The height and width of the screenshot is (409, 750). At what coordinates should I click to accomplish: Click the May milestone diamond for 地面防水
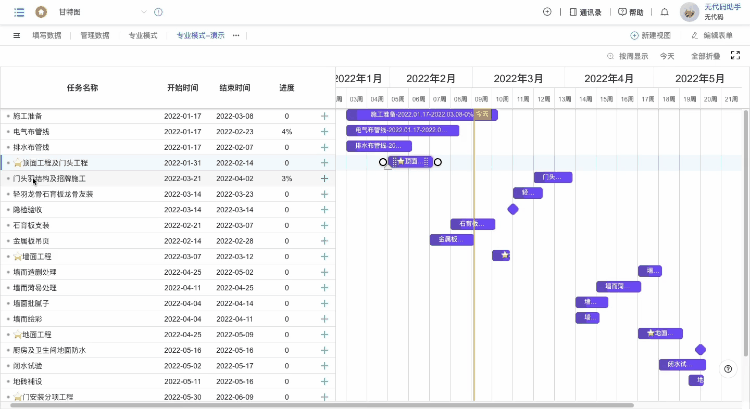click(700, 350)
